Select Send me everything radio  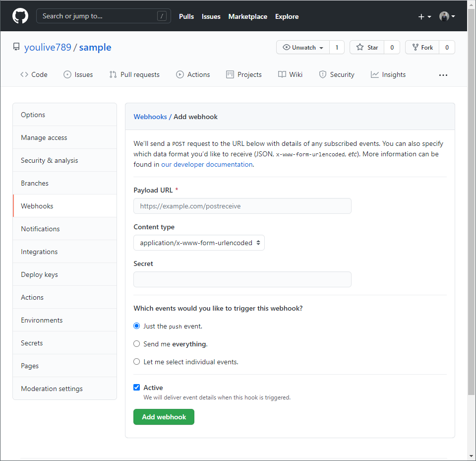137,344
